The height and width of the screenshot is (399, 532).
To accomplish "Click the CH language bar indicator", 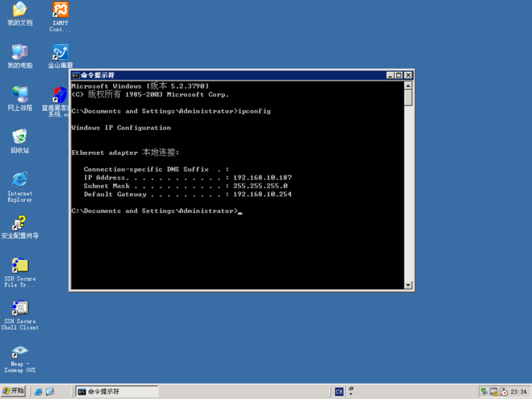I will [x=339, y=392].
